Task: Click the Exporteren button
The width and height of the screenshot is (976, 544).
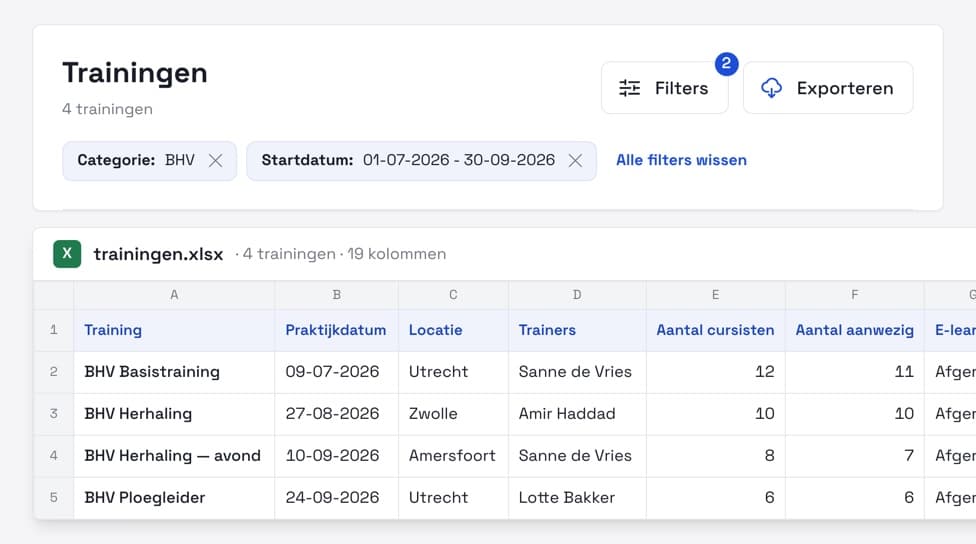Action: tap(828, 88)
